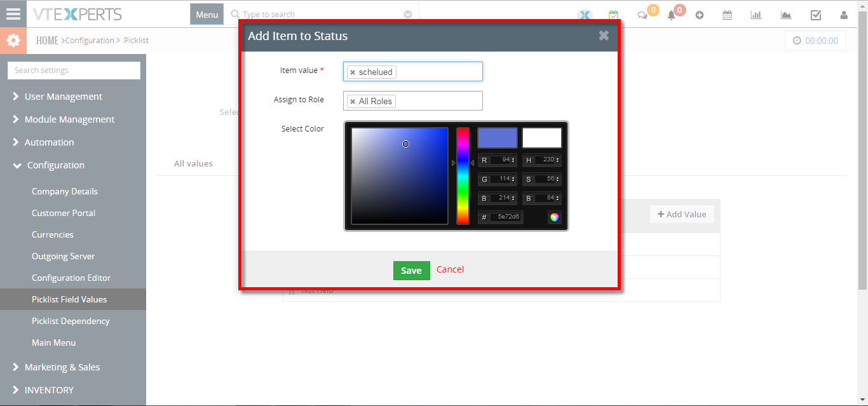The image size is (868, 406).
Task: Close the Add Item to Status dialog
Action: click(604, 36)
